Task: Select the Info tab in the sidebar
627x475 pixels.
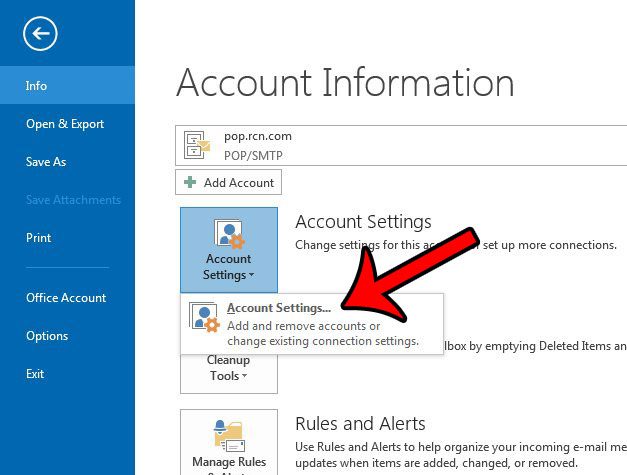Action: (x=36, y=86)
